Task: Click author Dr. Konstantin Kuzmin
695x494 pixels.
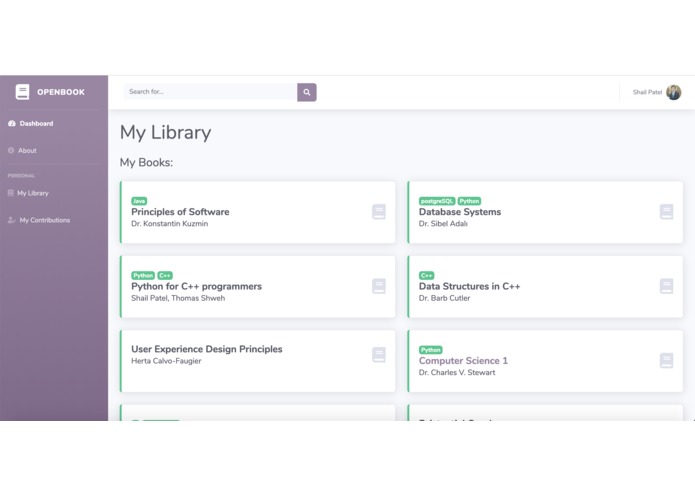Action: 169,224
